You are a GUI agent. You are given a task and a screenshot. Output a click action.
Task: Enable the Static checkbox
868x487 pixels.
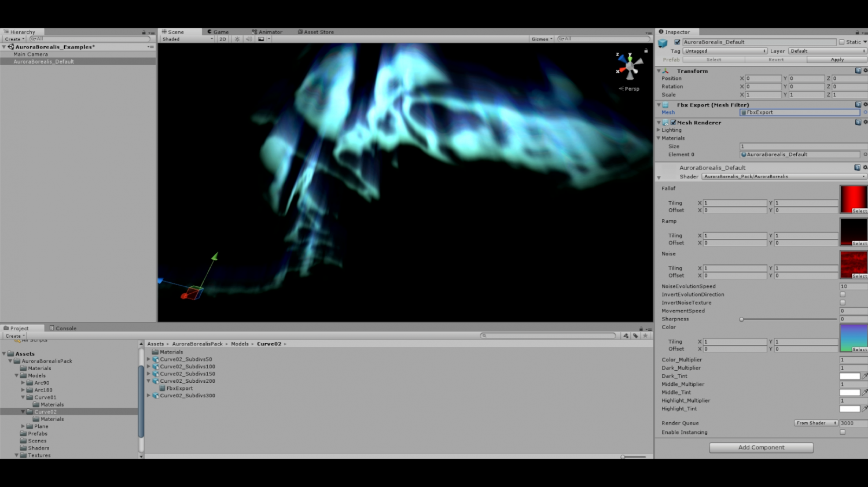pos(842,42)
